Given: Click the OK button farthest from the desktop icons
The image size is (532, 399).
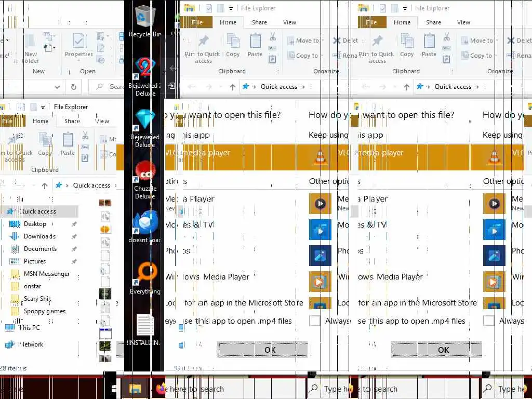Looking at the screenshot, I should (x=436, y=350).
